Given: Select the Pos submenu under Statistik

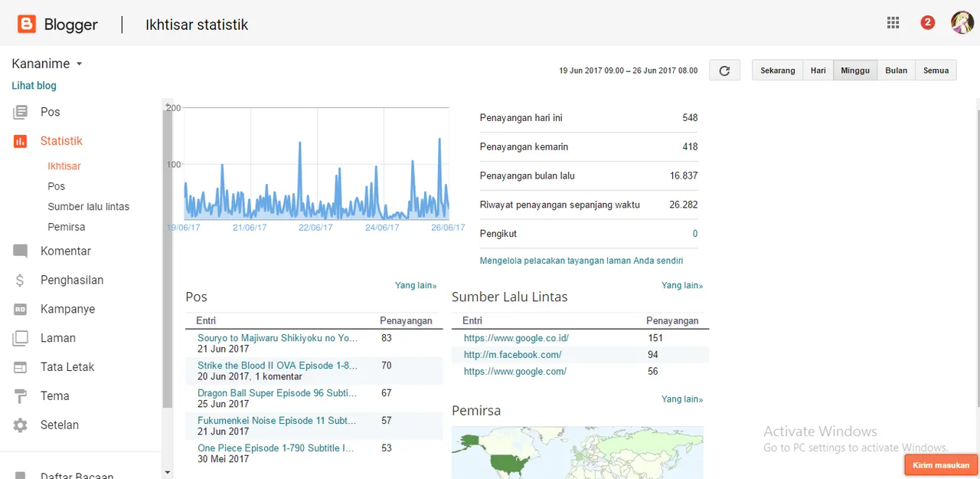Looking at the screenshot, I should pos(57,186).
